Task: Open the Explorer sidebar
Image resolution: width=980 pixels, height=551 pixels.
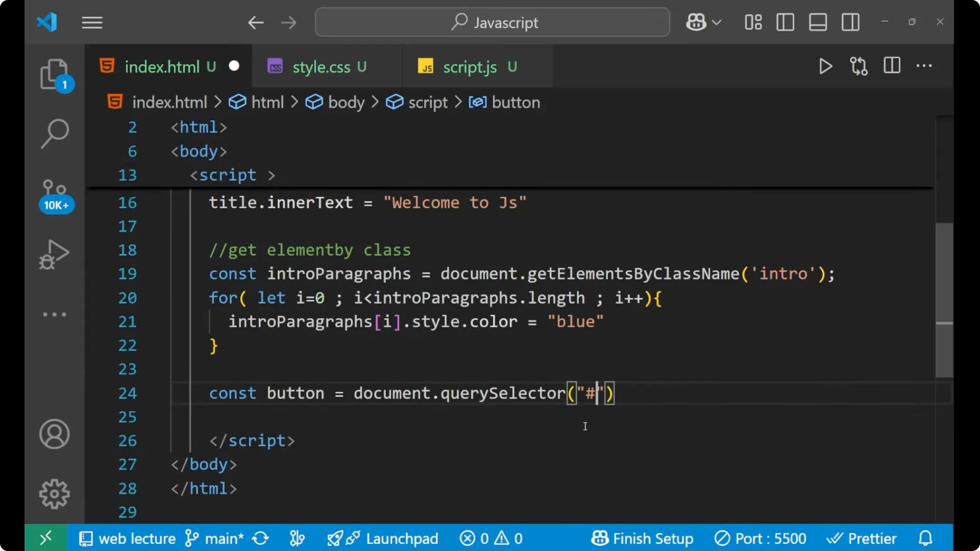Action: coord(55,75)
